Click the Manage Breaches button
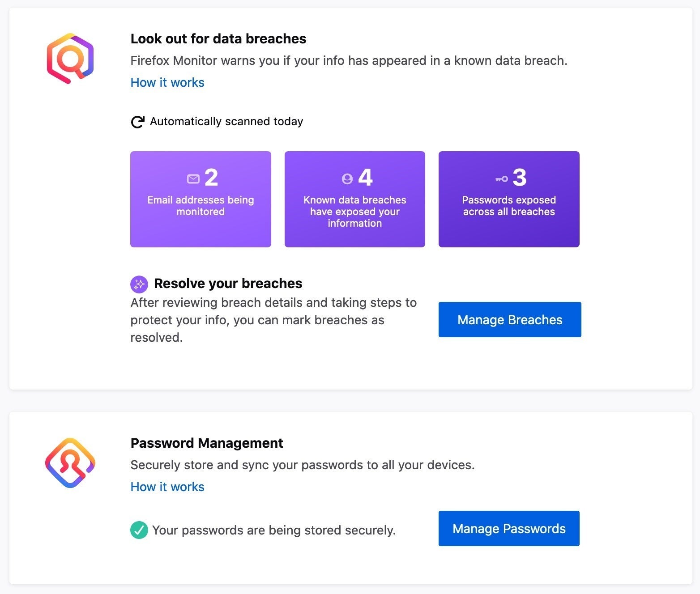The image size is (700, 594). coord(510,319)
